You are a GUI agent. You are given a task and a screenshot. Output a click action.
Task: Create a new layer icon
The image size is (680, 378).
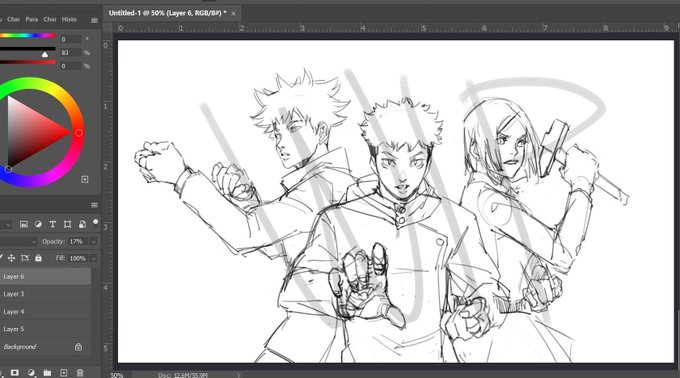click(x=63, y=373)
